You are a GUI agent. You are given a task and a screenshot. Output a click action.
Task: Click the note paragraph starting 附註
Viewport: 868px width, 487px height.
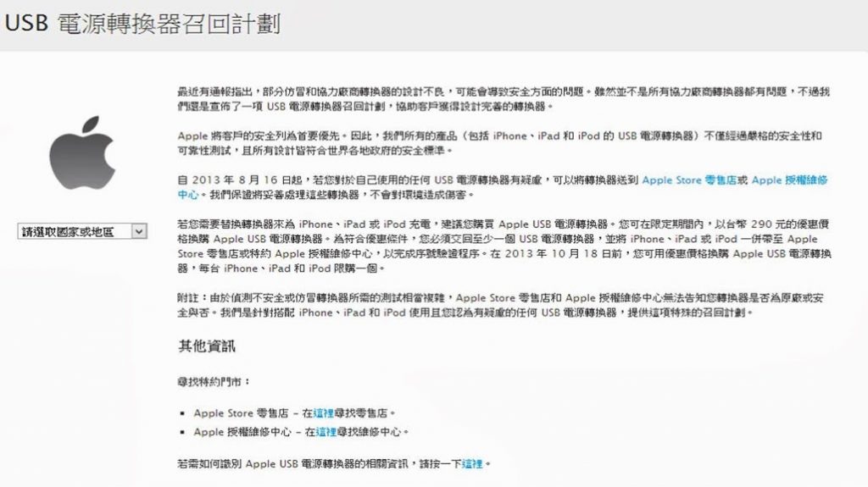[500, 305]
